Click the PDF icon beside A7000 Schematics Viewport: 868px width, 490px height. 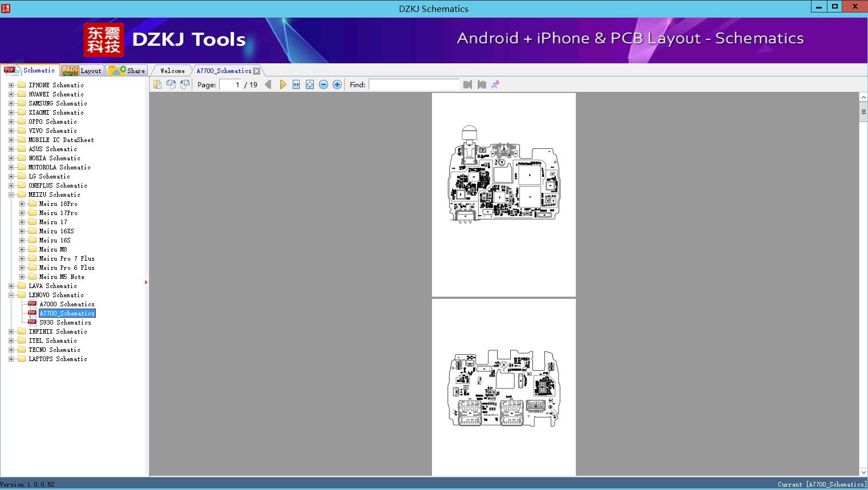pyautogui.click(x=33, y=304)
